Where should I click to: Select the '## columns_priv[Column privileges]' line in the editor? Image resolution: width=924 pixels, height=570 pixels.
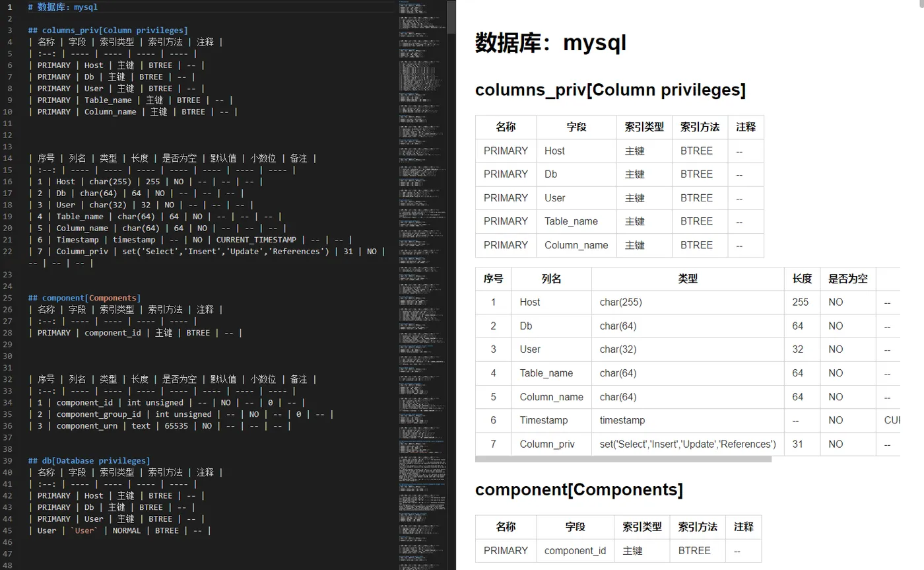[x=108, y=30]
